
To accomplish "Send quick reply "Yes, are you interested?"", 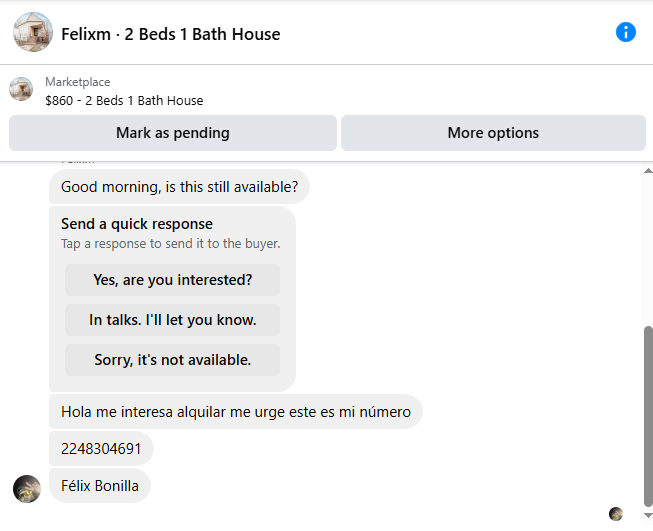I will coord(172,280).
